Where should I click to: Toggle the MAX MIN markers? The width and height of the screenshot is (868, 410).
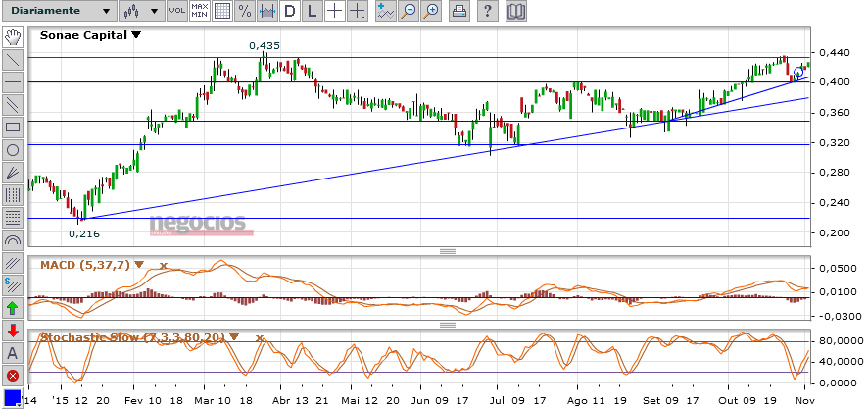click(x=199, y=11)
